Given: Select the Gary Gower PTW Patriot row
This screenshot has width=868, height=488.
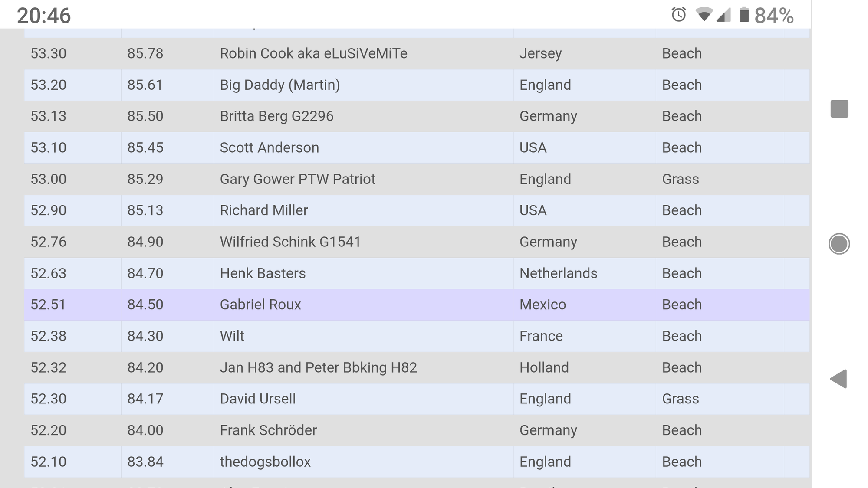Looking at the screenshot, I should coord(417,179).
